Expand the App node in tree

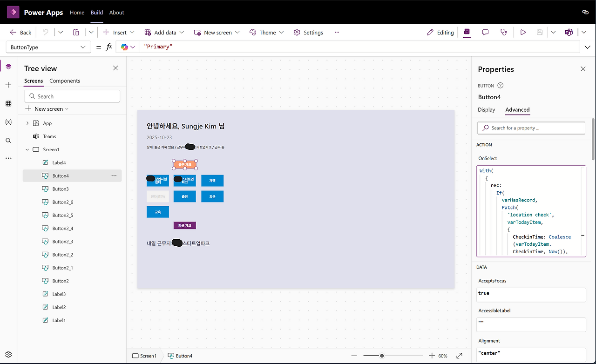[x=27, y=123]
